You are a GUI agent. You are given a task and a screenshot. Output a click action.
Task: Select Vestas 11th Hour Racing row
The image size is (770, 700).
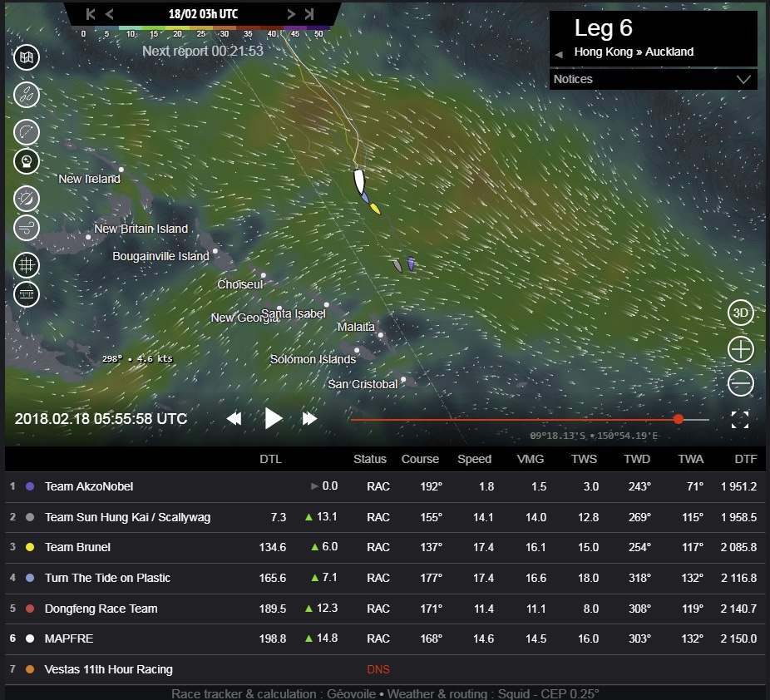[x=385, y=669]
